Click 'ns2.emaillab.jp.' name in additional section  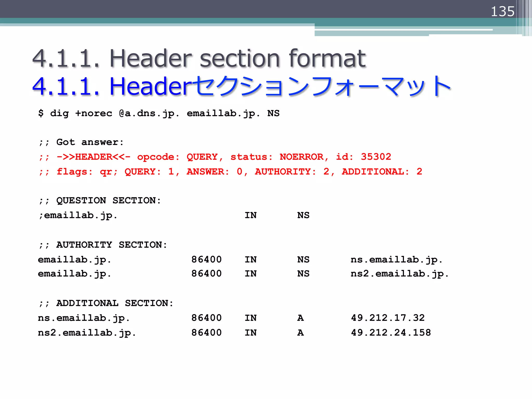[87, 333]
